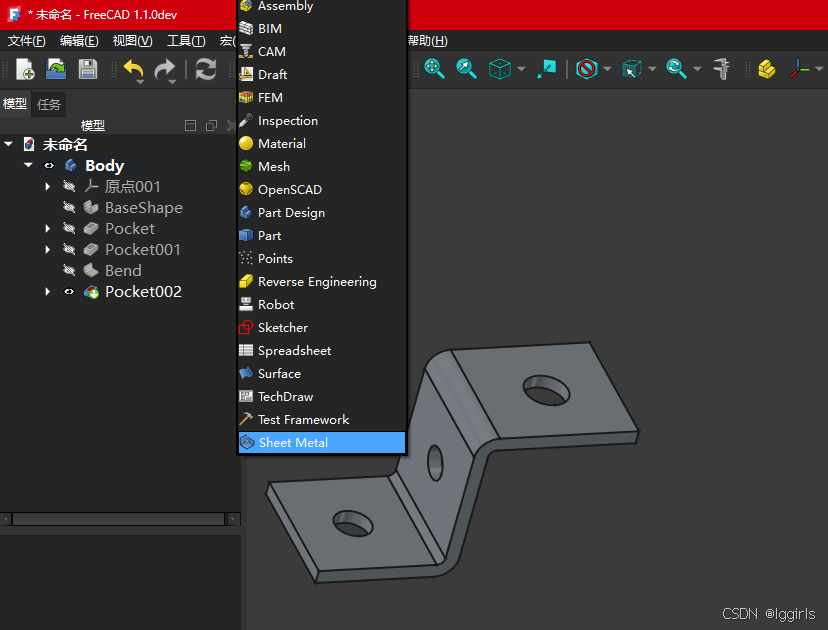Hide Pocket002 via its eye icon
The width and height of the screenshot is (828, 630).
pyautogui.click(x=69, y=292)
